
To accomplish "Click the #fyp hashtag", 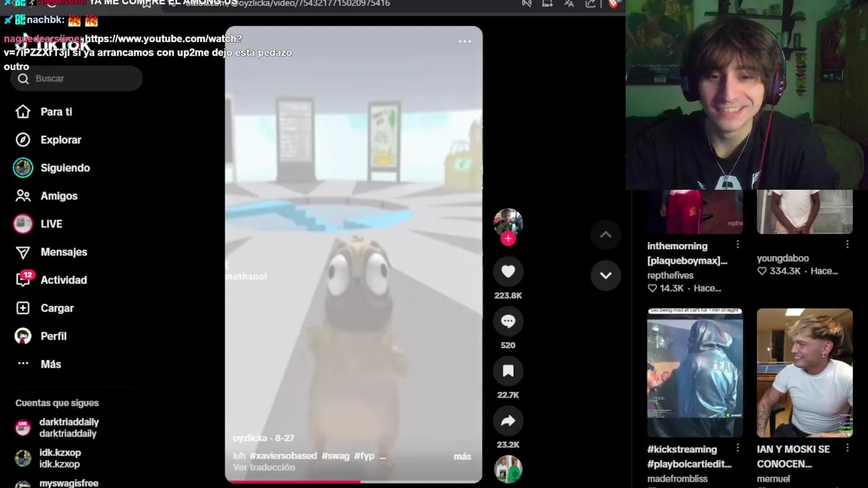I will click(x=365, y=456).
